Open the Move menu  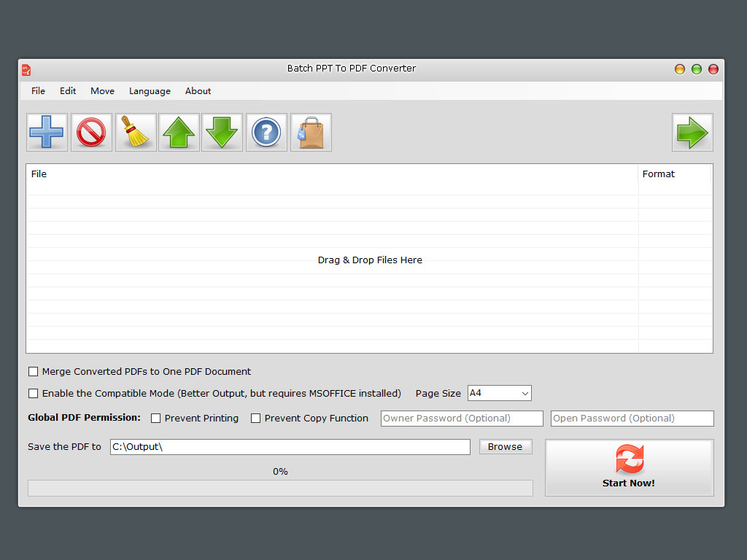click(x=102, y=91)
